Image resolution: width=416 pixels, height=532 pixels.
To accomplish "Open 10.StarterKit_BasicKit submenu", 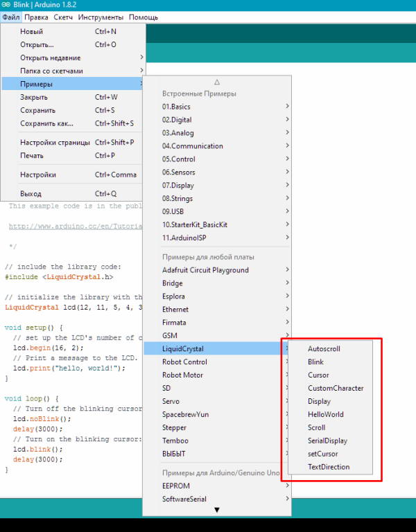I will (217, 224).
